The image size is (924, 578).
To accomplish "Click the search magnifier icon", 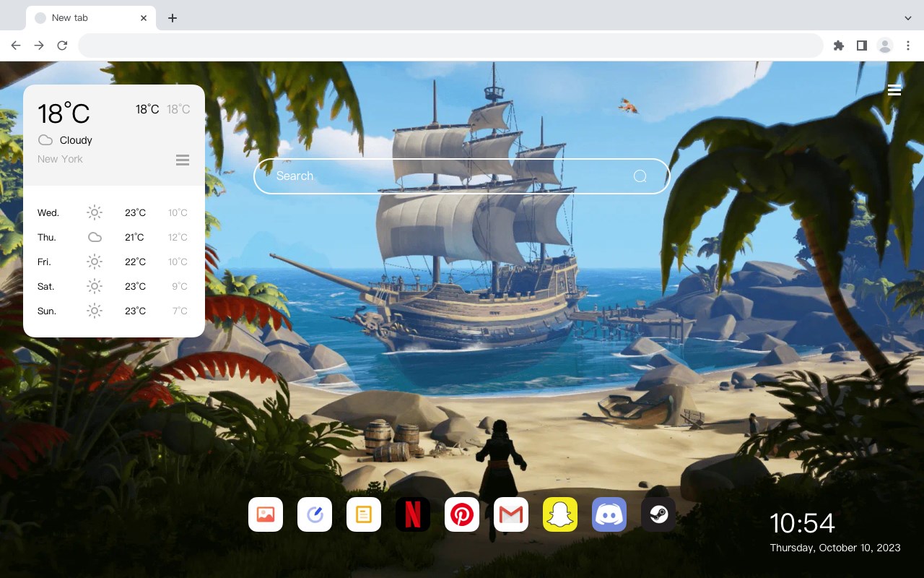I will point(640,176).
